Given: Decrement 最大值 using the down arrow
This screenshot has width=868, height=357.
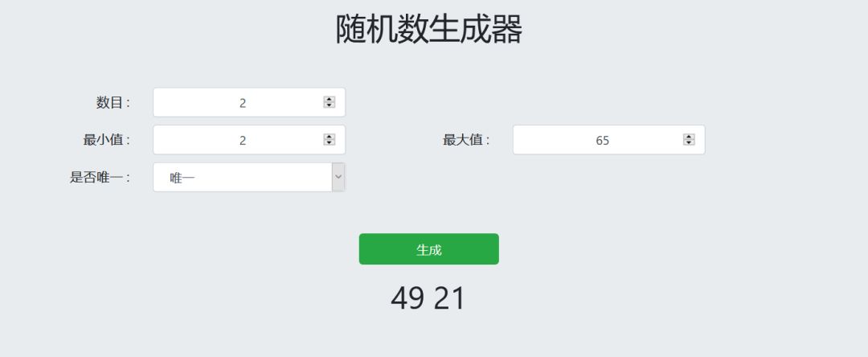Looking at the screenshot, I should click(689, 142).
